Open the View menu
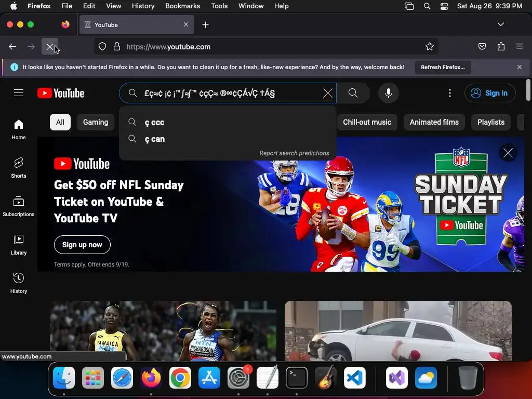 (x=113, y=6)
